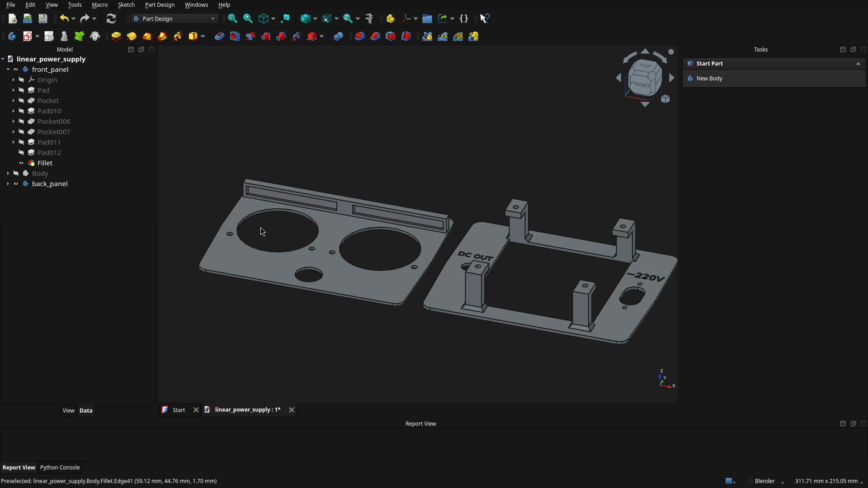Select the Polar Pattern tool
This screenshot has width=868, height=488.
coord(458,37)
